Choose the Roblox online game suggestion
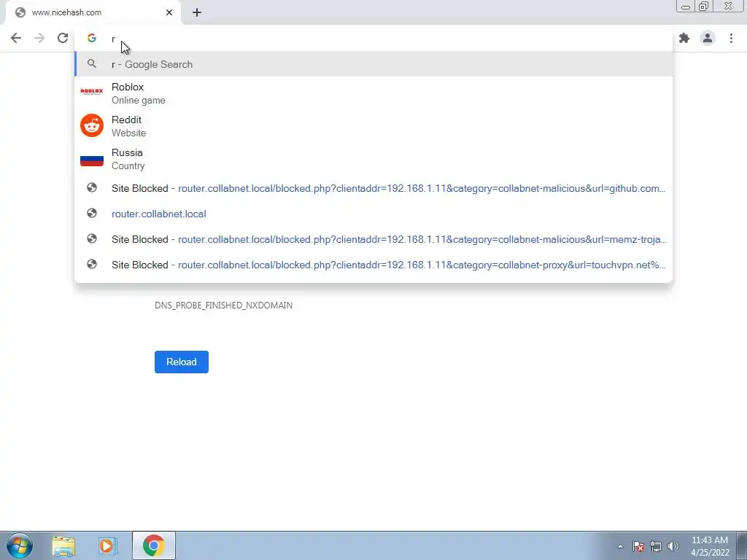This screenshot has width=747, height=560. pyautogui.click(x=373, y=93)
